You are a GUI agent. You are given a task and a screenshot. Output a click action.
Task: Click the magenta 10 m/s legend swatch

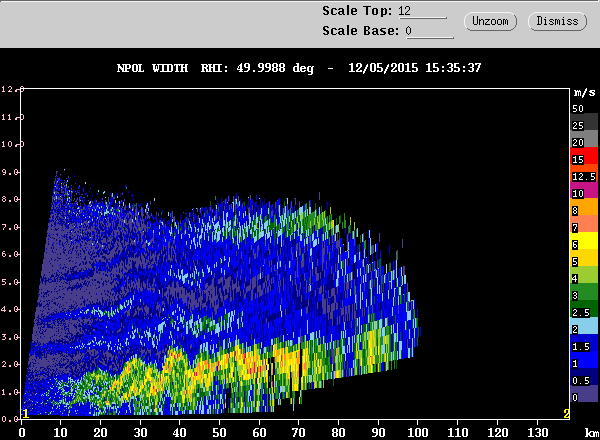tap(584, 190)
